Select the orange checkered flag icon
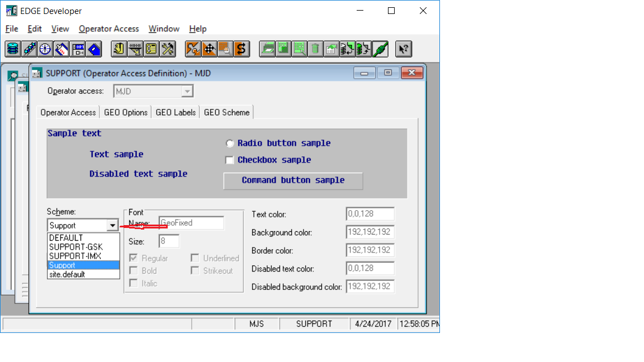644x362 pixels. [x=209, y=49]
